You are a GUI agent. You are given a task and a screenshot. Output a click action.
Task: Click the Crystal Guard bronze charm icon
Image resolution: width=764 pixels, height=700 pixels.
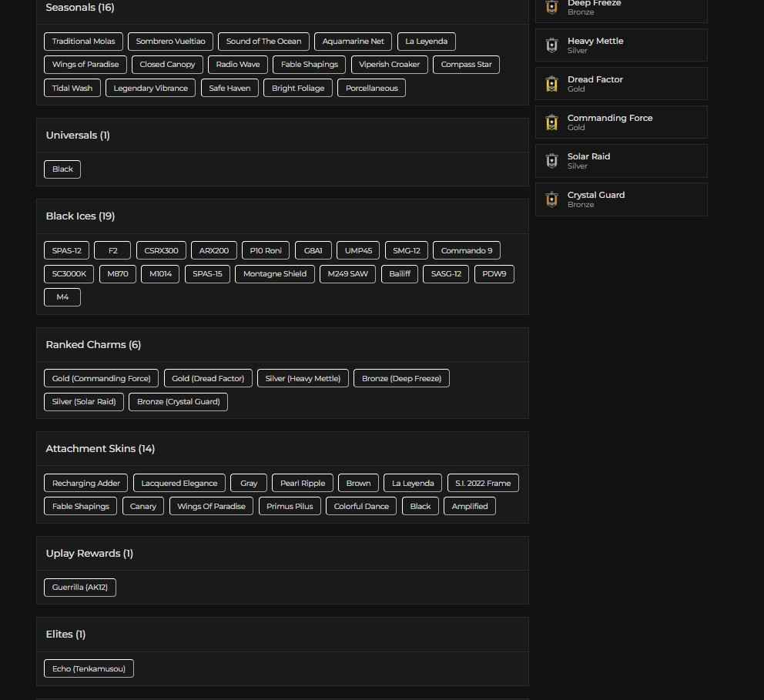(551, 199)
